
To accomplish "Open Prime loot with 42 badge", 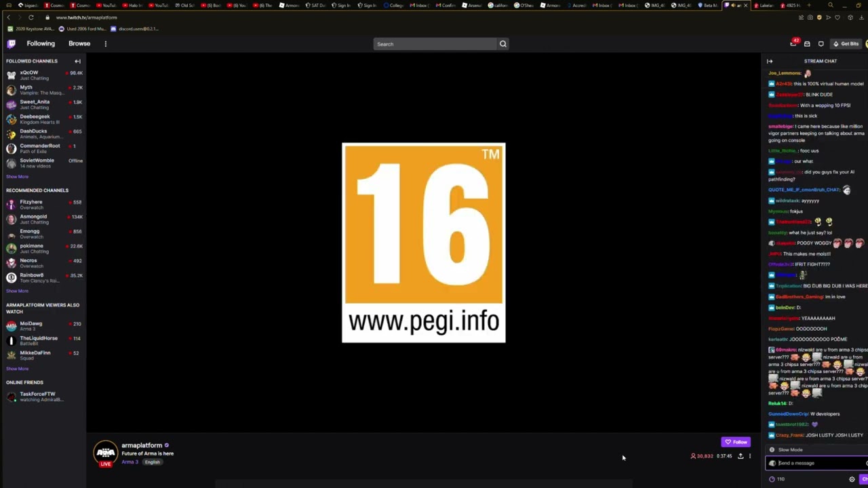I will click(794, 43).
